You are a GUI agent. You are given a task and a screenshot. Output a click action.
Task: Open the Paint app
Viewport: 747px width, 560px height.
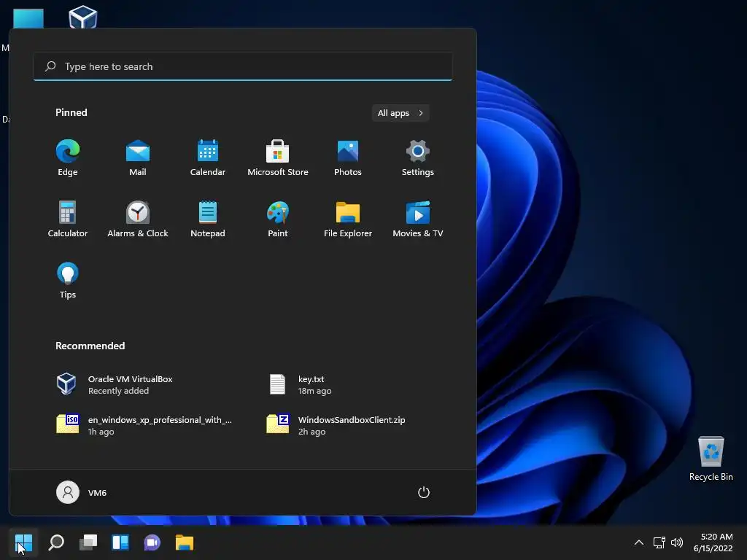278,219
